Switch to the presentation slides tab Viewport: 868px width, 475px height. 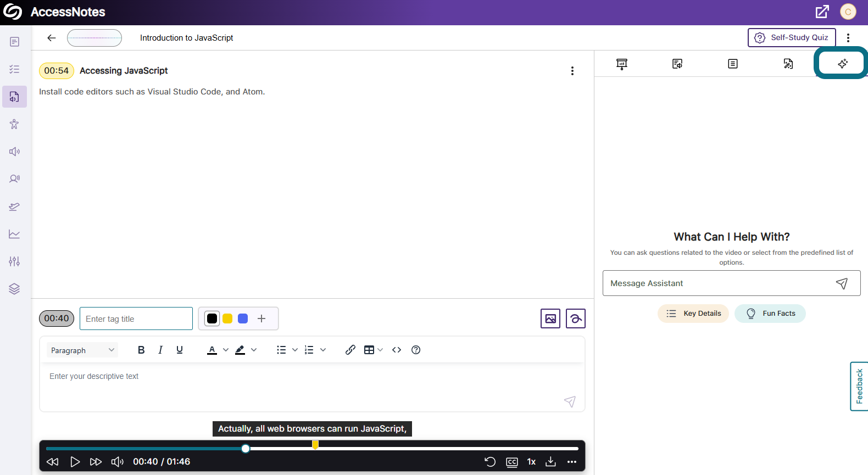[622, 64]
